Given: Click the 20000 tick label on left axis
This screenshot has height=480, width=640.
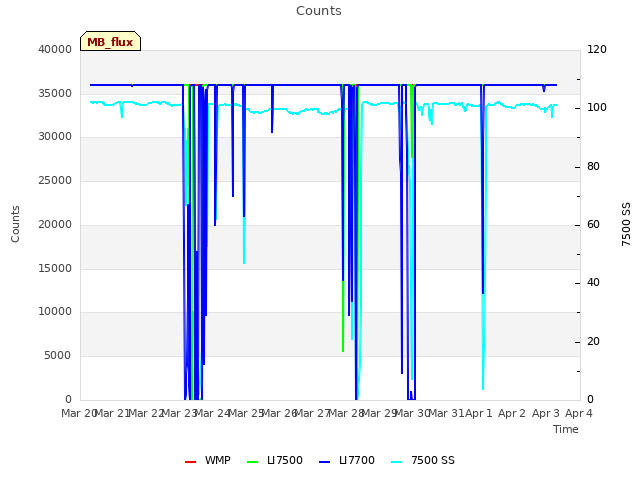Looking at the screenshot, I should 55,224.
